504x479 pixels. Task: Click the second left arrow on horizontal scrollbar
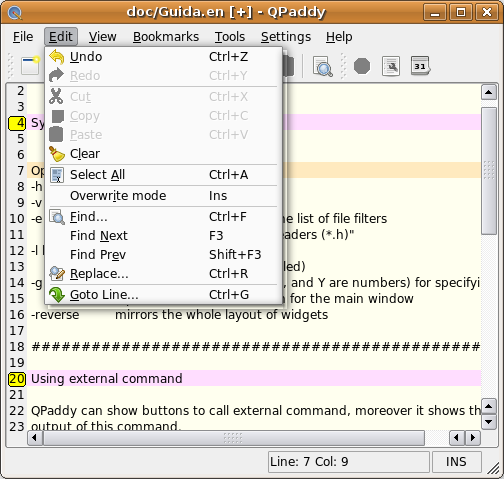pyautogui.click(x=457, y=438)
